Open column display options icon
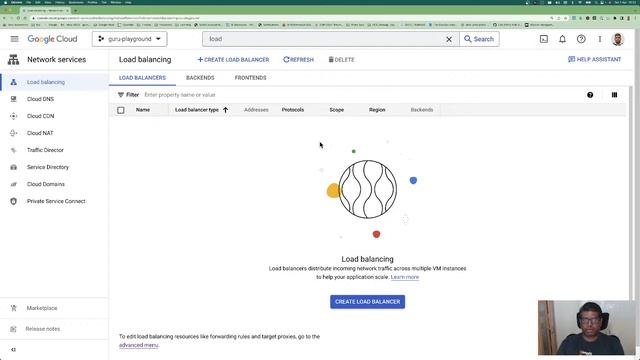Viewport: 640px width, 360px height. [x=614, y=95]
